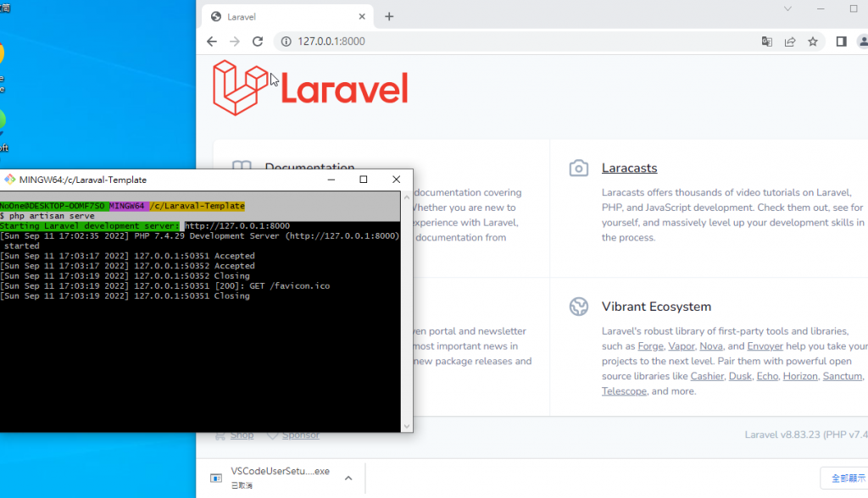
Task: Open the Cashier link
Action: point(707,376)
